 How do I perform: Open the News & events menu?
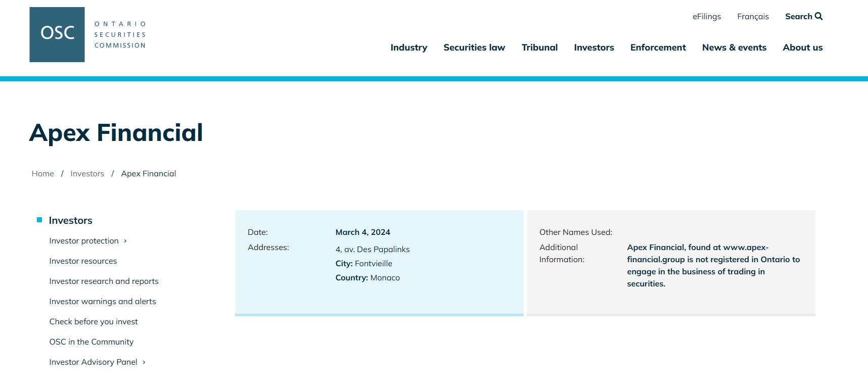(734, 47)
